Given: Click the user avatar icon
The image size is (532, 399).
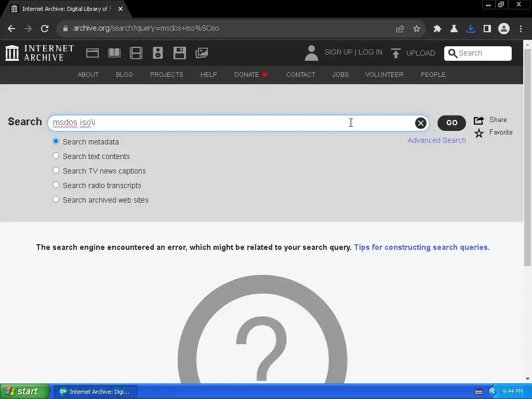Looking at the screenshot, I should tap(311, 53).
